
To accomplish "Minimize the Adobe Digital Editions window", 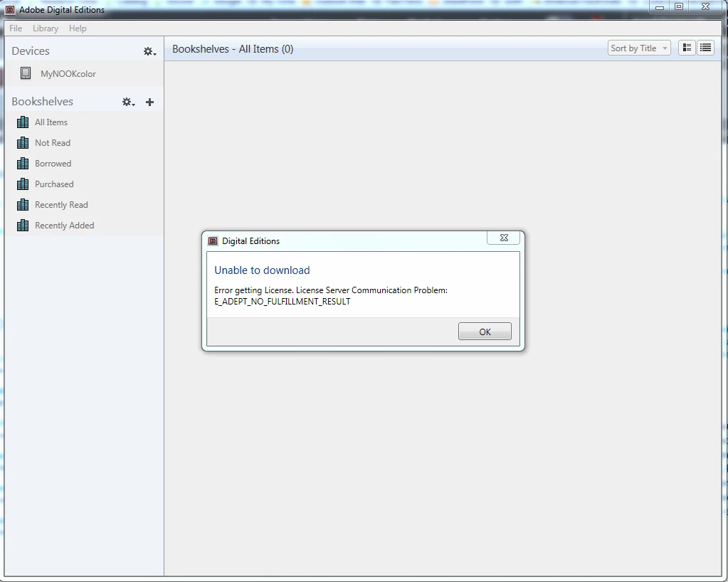I will 659,7.
